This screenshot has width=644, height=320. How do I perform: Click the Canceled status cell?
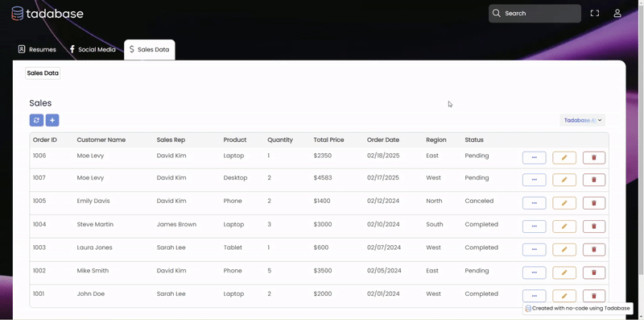click(479, 202)
